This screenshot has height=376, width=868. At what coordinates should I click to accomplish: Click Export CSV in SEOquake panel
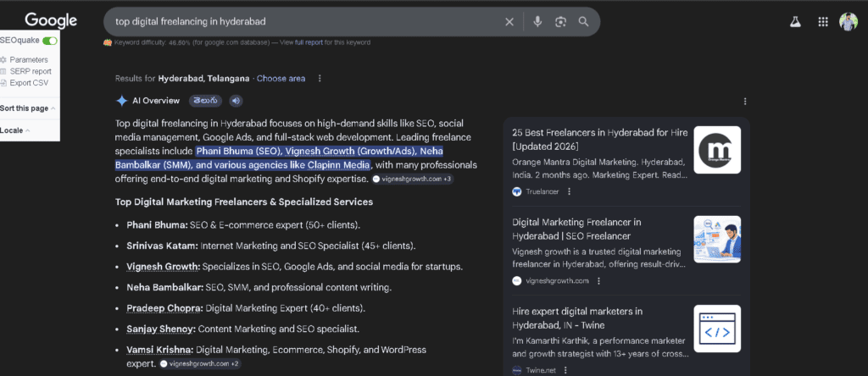29,83
